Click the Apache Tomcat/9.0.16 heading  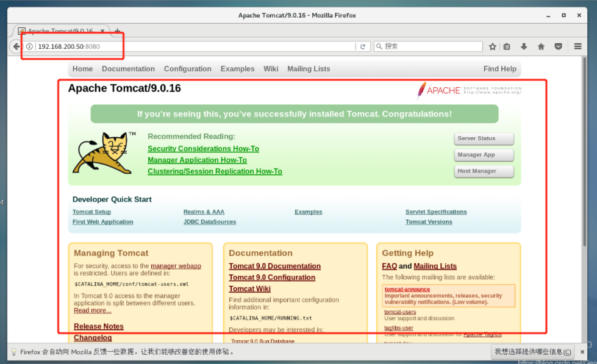124,88
